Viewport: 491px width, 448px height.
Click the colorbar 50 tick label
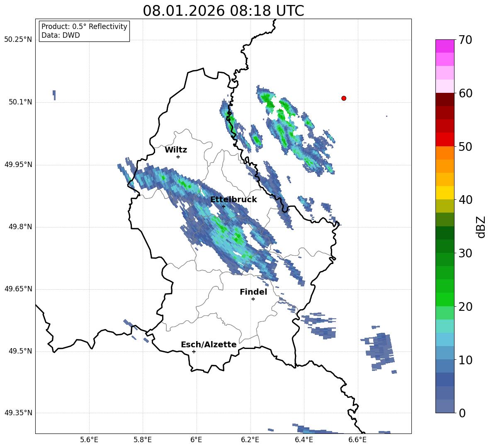pos(465,146)
